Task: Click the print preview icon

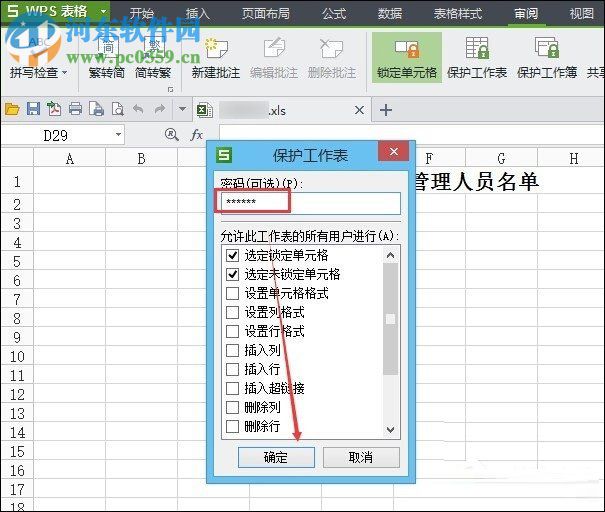Action: (x=118, y=109)
